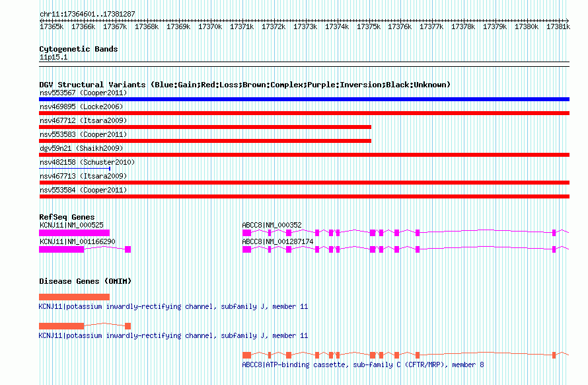This screenshot has width=588, height=385.
Task: Click the ABCC8|NM_000352 transcript label
Action: pyautogui.click(x=272, y=225)
